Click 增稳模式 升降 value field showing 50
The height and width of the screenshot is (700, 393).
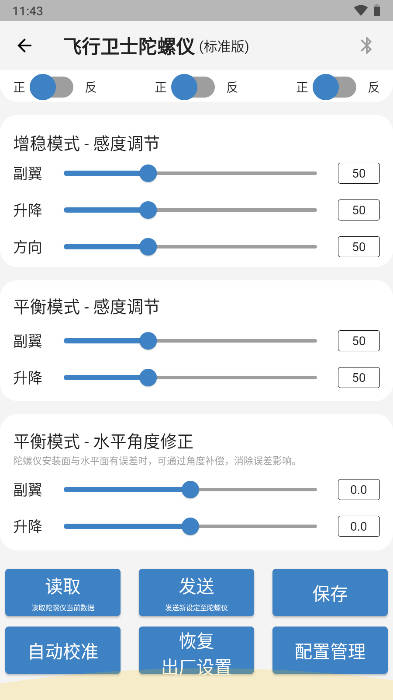coord(359,210)
